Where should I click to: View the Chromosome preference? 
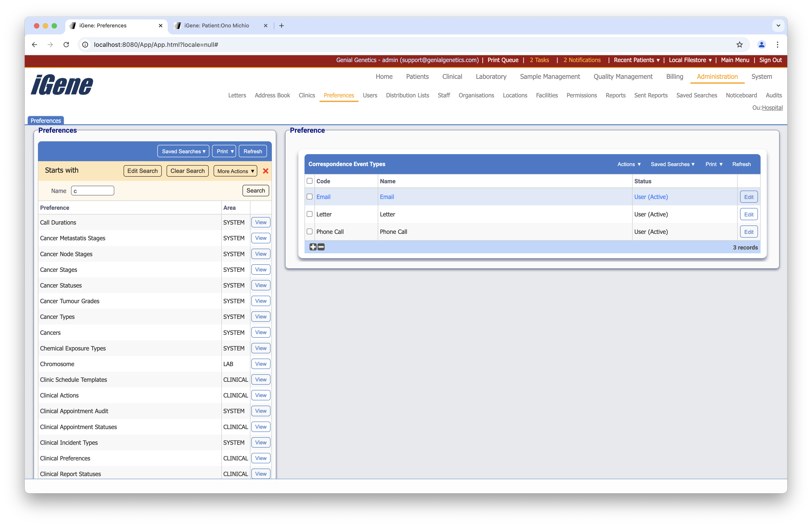click(x=261, y=364)
